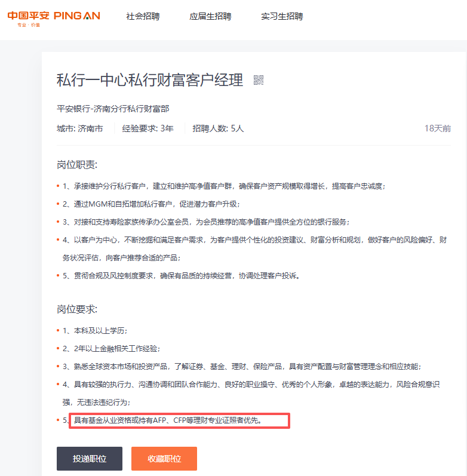The height and width of the screenshot is (476, 467).
Task: Go to 应届生招聘 section
Action: coord(210,16)
